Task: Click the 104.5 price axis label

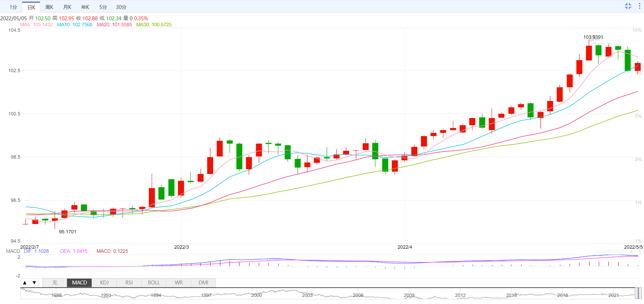Action: click(14, 31)
